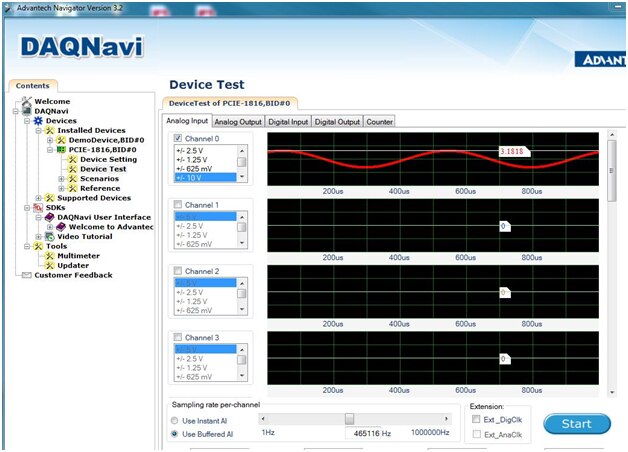Collapse the DAQNavi tree node
Viewport: 628px width, 452px height.
(16, 111)
